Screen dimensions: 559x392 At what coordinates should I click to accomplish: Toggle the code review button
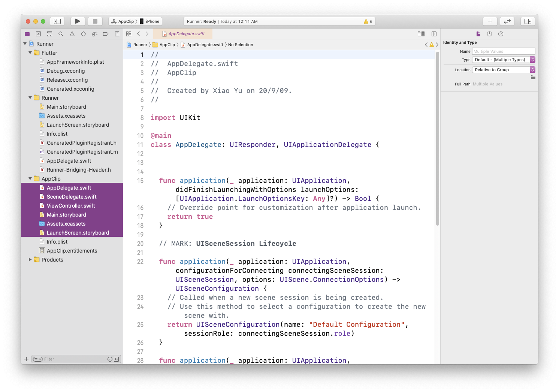pos(507,21)
